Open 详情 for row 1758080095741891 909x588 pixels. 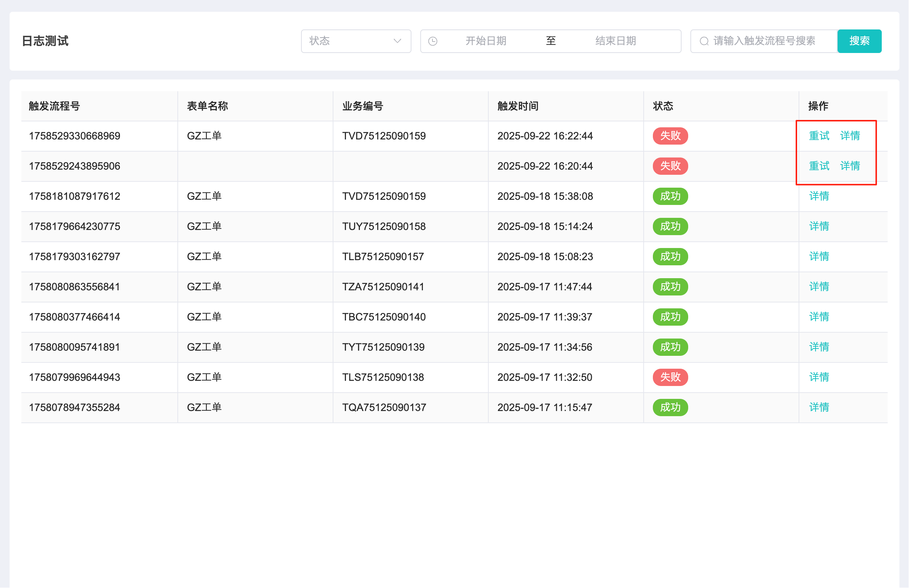[819, 347]
